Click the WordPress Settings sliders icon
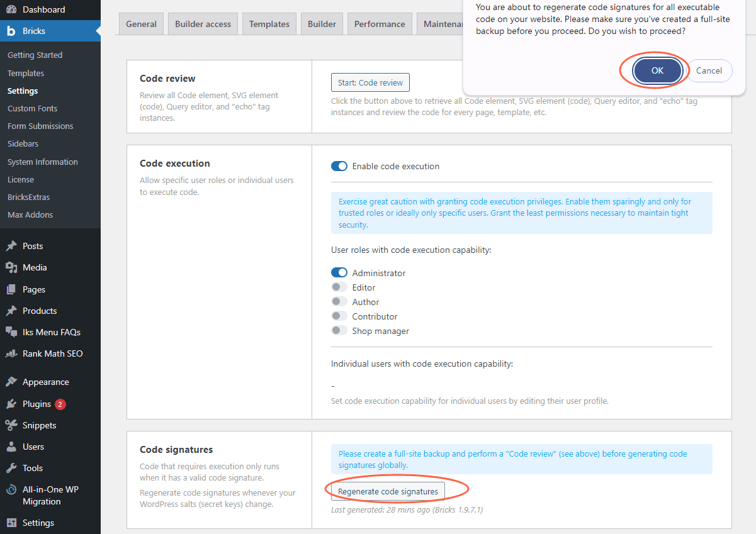 point(11,523)
